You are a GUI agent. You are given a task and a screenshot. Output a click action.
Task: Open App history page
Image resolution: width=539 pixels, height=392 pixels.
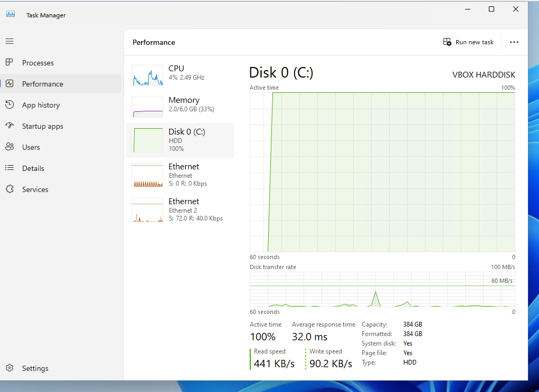tap(41, 105)
